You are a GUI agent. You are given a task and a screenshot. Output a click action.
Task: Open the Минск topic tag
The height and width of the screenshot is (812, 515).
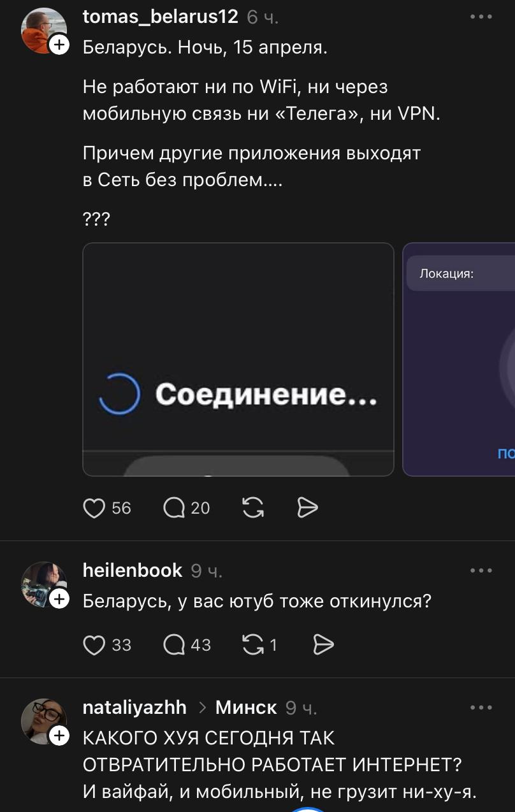point(246,707)
